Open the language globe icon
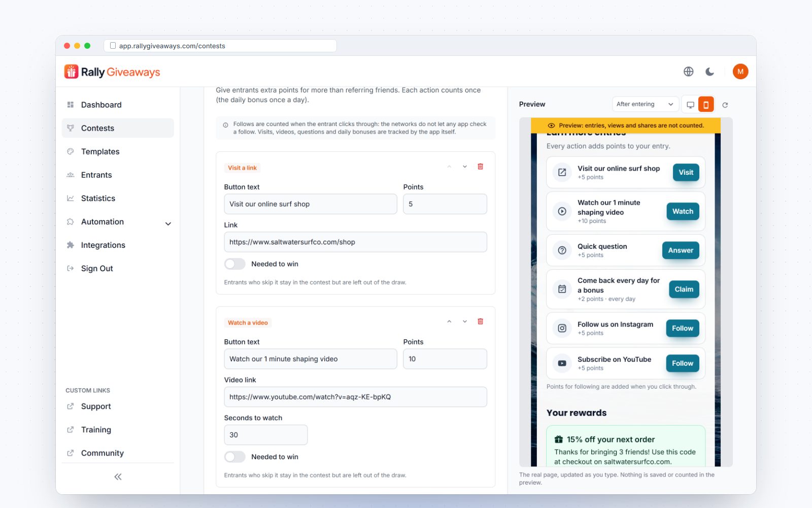 (x=688, y=72)
